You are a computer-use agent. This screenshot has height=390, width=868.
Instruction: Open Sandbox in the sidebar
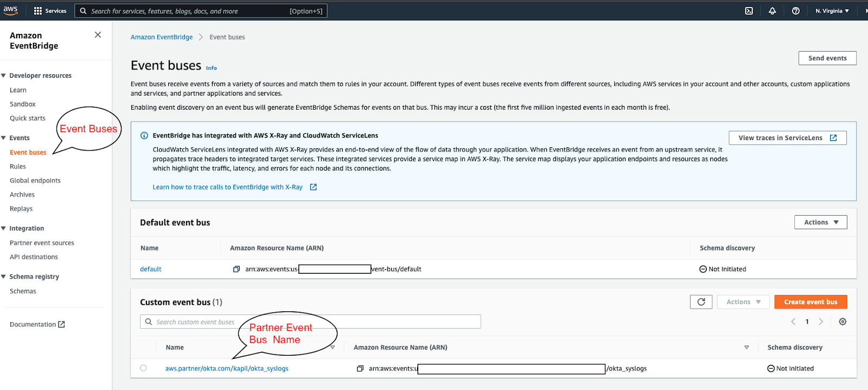click(23, 104)
